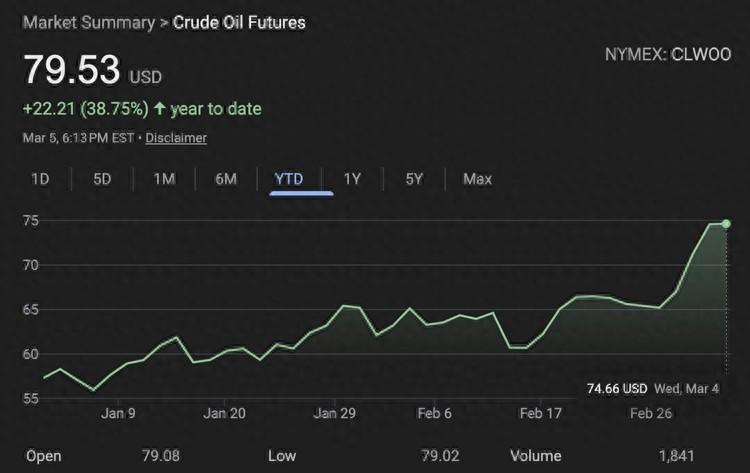Viewport: 750px width, 473px height.
Task: Show the 6M price history
Action: tap(226, 179)
